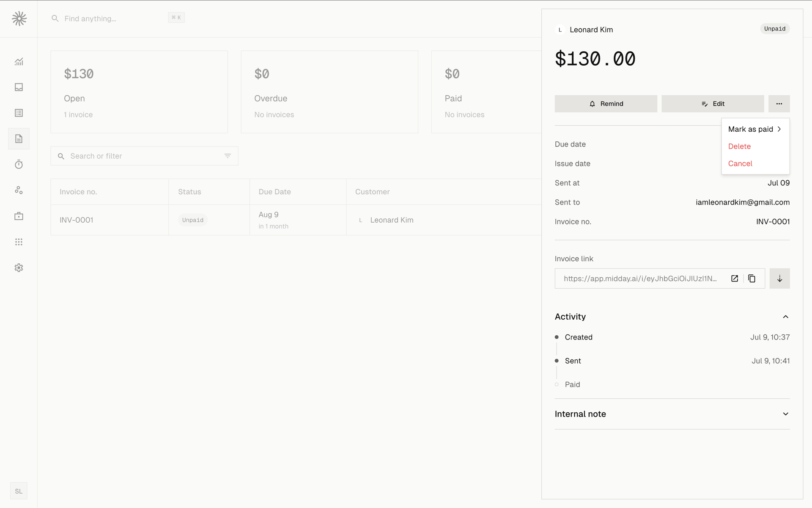
Task: Open the Transactions list icon in sidebar
Action: pyautogui.click(x=19, y=113)
